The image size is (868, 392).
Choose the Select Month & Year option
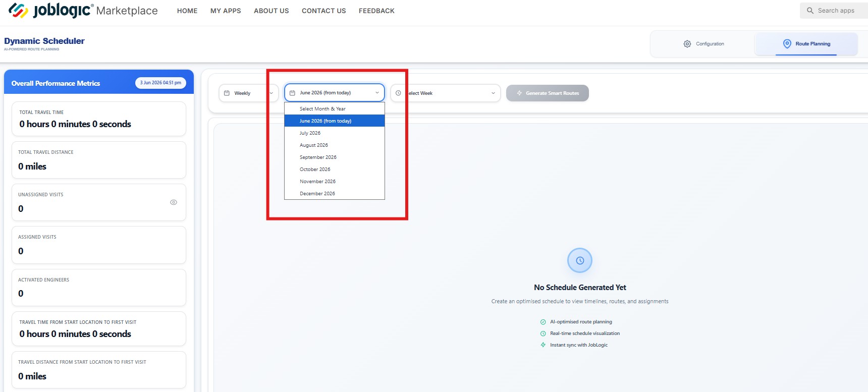click(335, 109)
